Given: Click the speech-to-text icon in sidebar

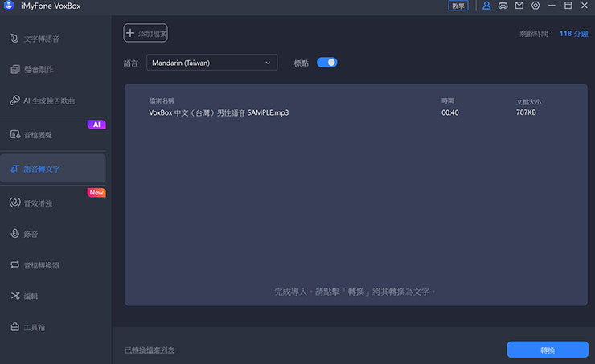Looking at the screenshot, I should coord(14,169).
